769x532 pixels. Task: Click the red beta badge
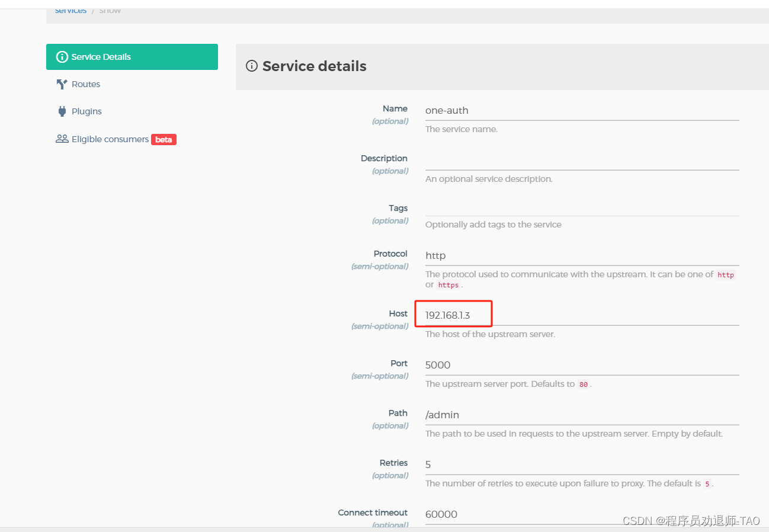(x=164, y=140)
